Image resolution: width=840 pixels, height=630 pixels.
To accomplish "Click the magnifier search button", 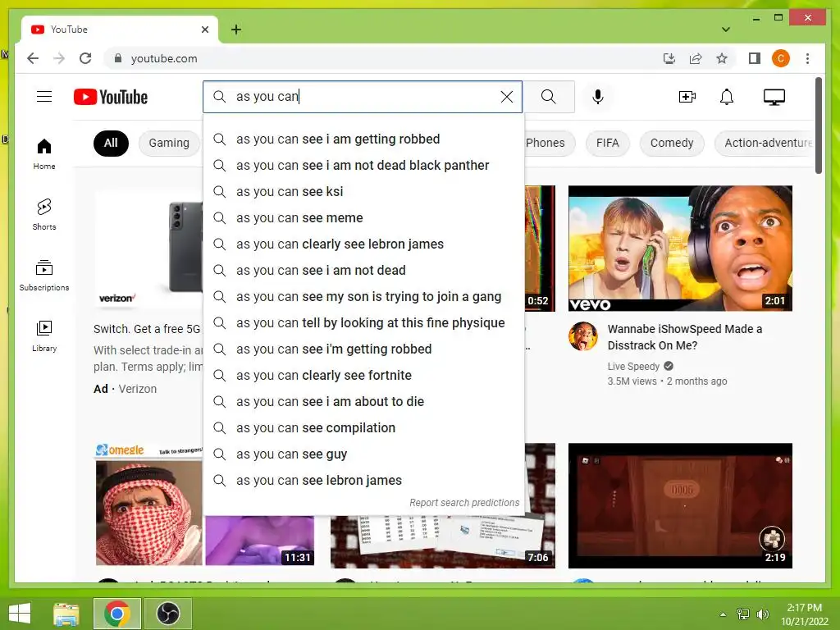I will point(548,97).
